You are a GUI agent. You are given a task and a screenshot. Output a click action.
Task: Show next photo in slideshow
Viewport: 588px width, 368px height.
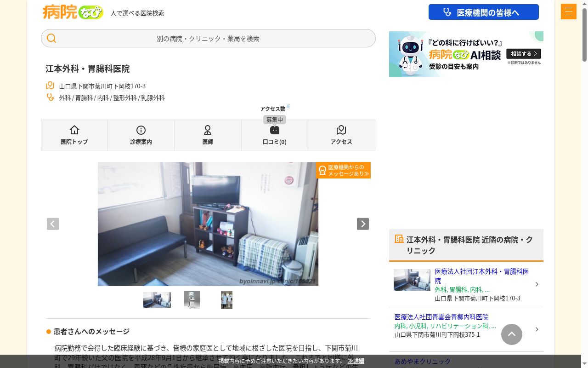pos(363,224)
